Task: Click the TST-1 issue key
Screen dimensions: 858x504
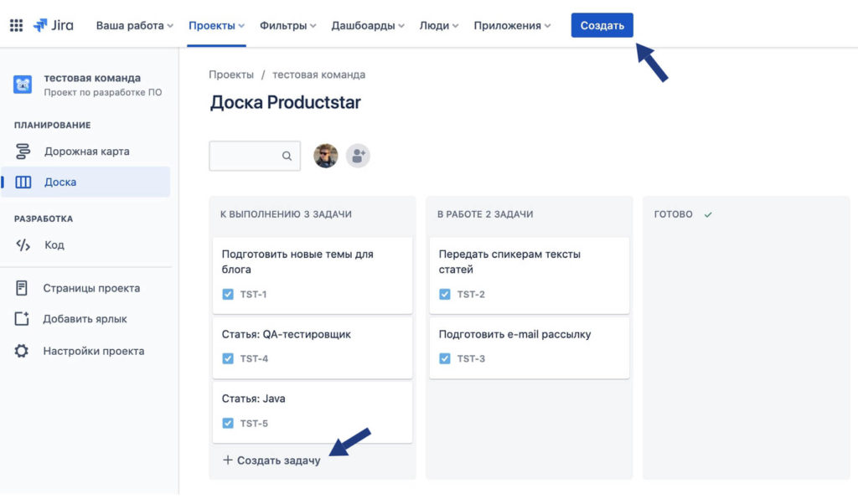Action: 253,294
